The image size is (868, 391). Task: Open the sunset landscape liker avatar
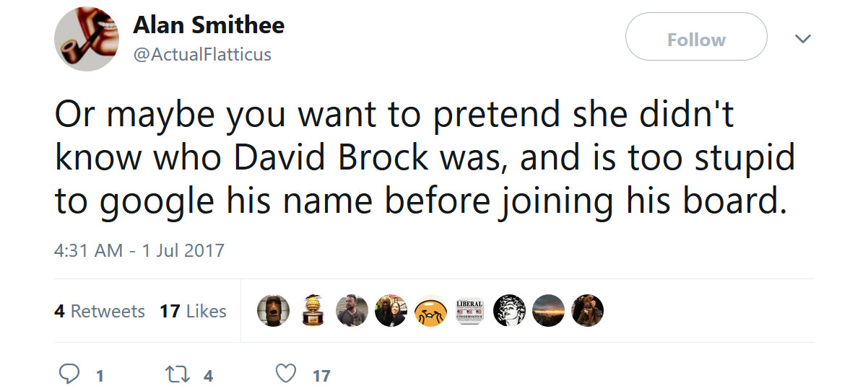pyautogui.click(x=548, y=311)
